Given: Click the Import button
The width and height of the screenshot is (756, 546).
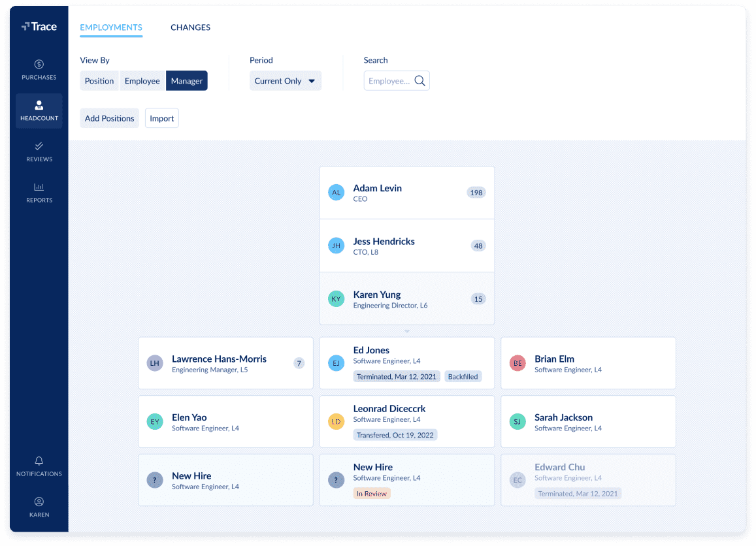Looking at the screenshot, I should [162, 118].
